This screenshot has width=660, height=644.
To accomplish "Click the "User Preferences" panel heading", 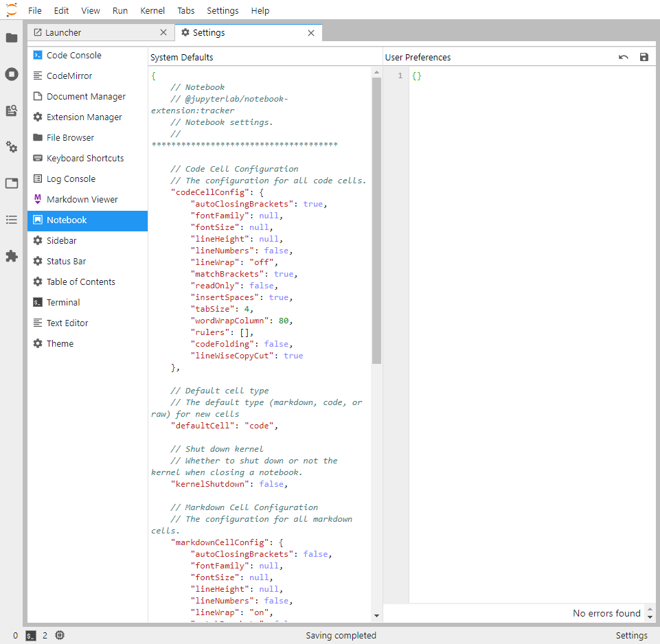I will [x=418, y=57].
